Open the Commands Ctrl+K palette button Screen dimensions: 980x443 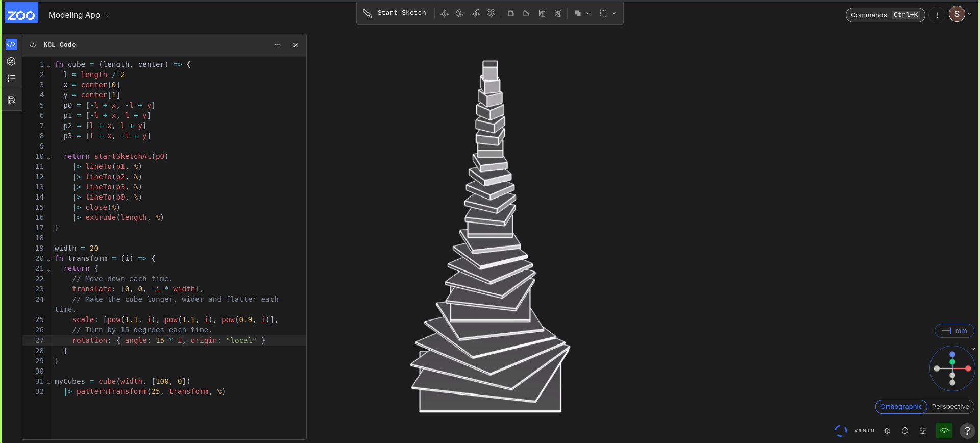tap(885, 15)
